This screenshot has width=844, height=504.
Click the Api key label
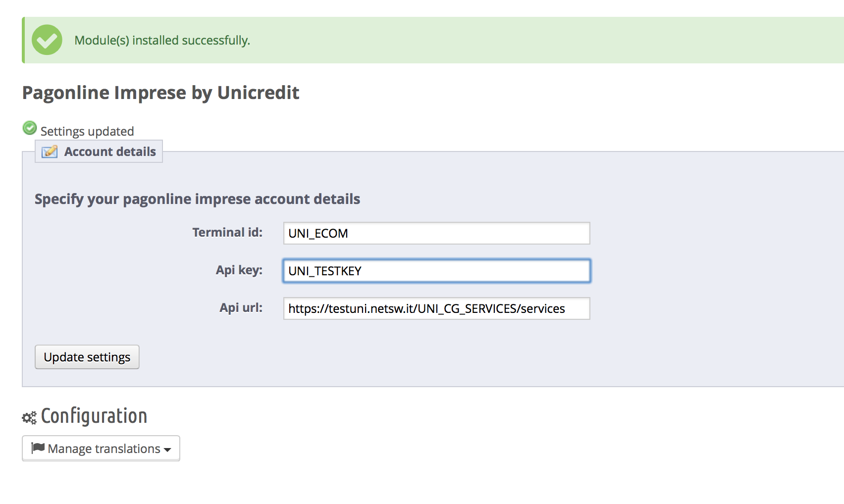[x=239, y=270]
